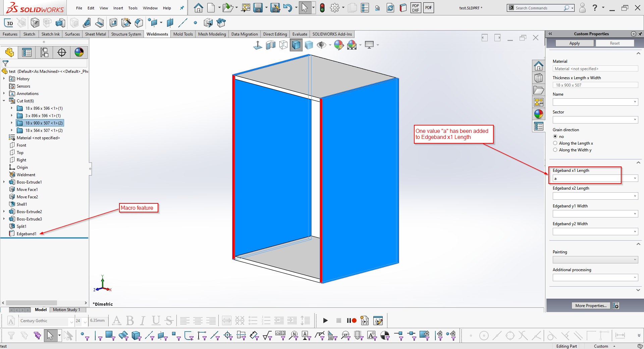The height and width of the screenshot is (349, 644).
Task: Click the Save disk icon
Action: 258,8
